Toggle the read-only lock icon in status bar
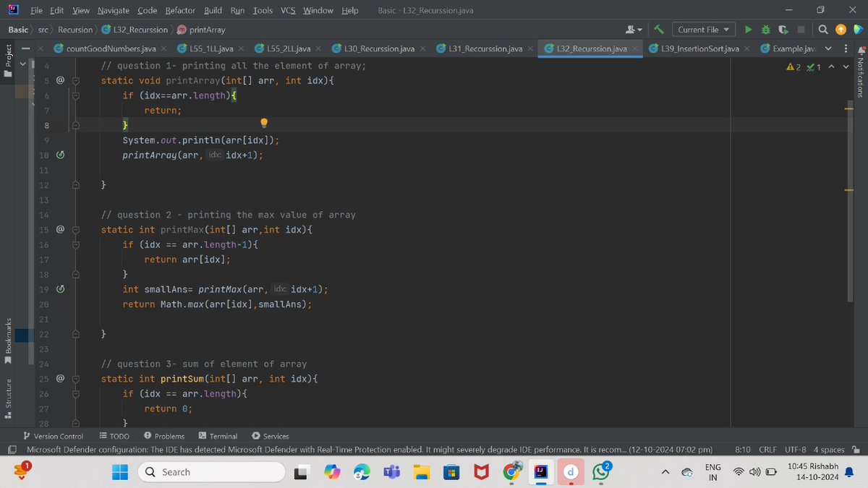 tap(856, 450)
